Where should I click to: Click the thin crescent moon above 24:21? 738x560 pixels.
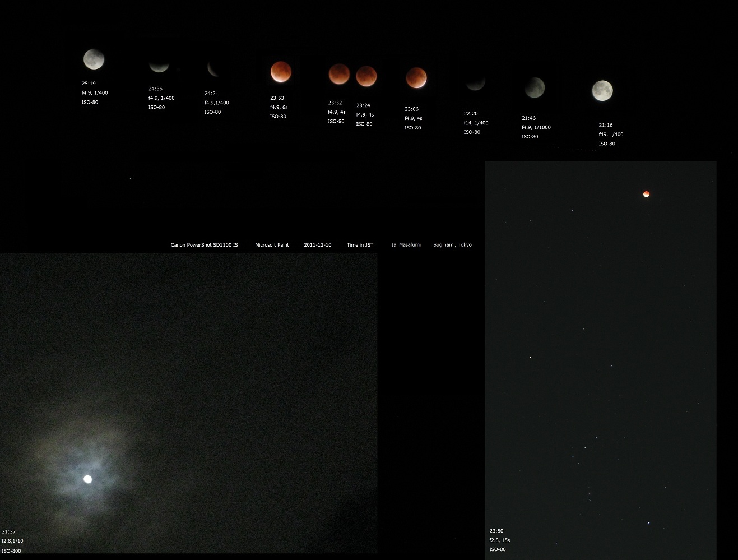tap(213, 69)
